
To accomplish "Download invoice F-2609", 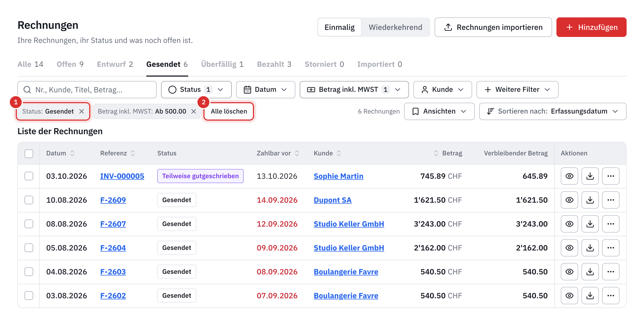I will 590,200.
